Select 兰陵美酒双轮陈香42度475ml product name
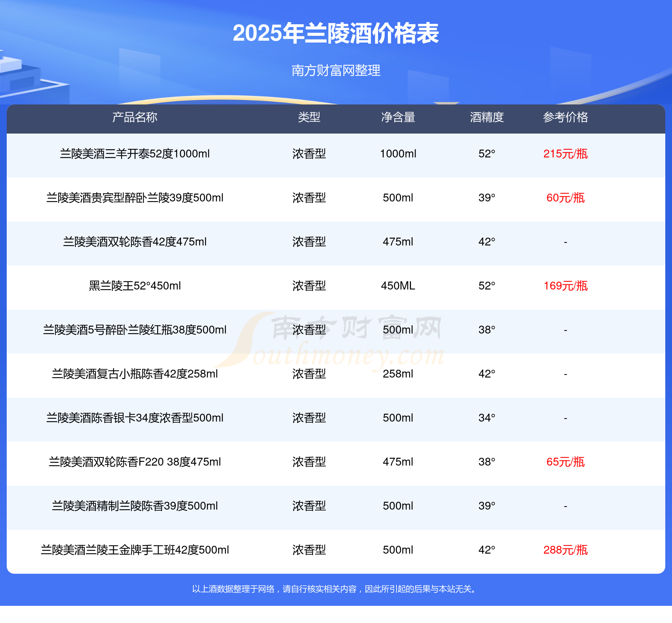This screenshot has height=623, width=672. pos(135,242)
